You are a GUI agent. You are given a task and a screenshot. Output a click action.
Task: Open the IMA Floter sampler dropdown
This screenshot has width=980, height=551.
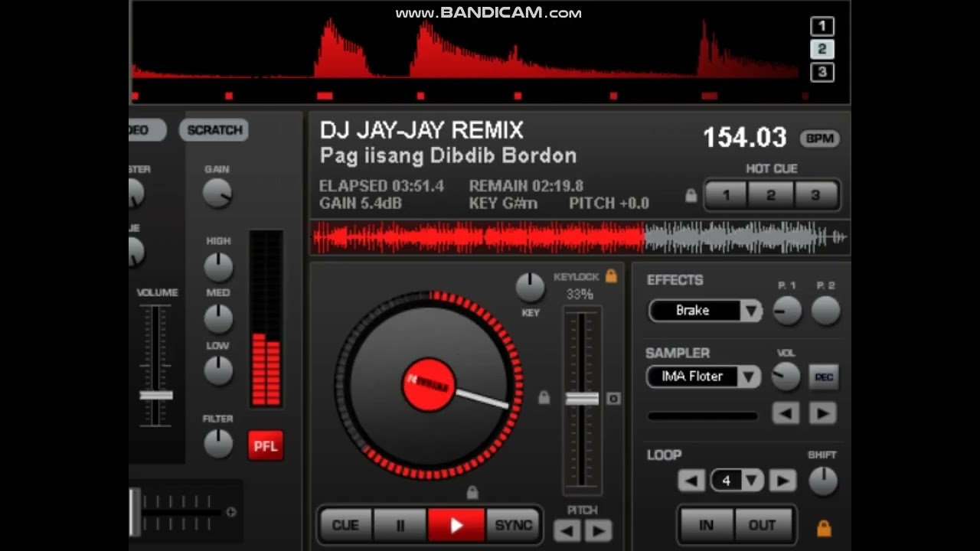(704, 377)
